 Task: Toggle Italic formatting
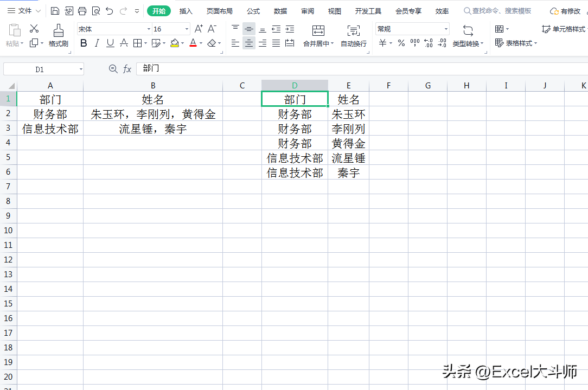tap(97, 43)
